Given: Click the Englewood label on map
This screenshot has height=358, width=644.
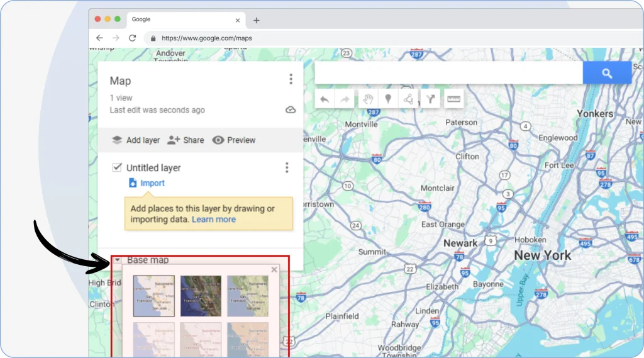Looking at the screenshot, I should click(558, 138).
